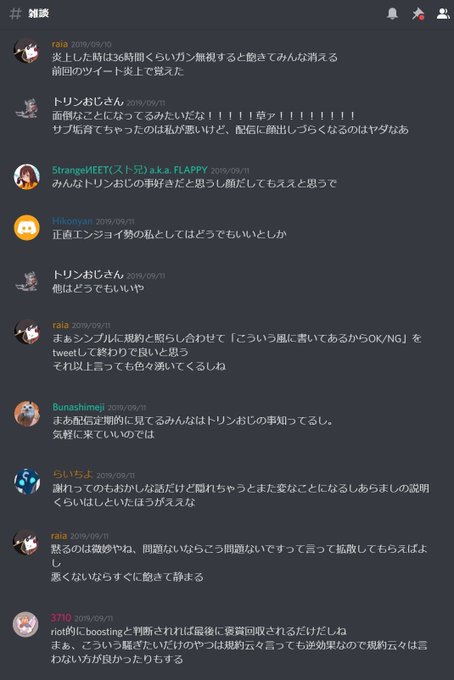Click username Bunashimeji

click(78, 407)
